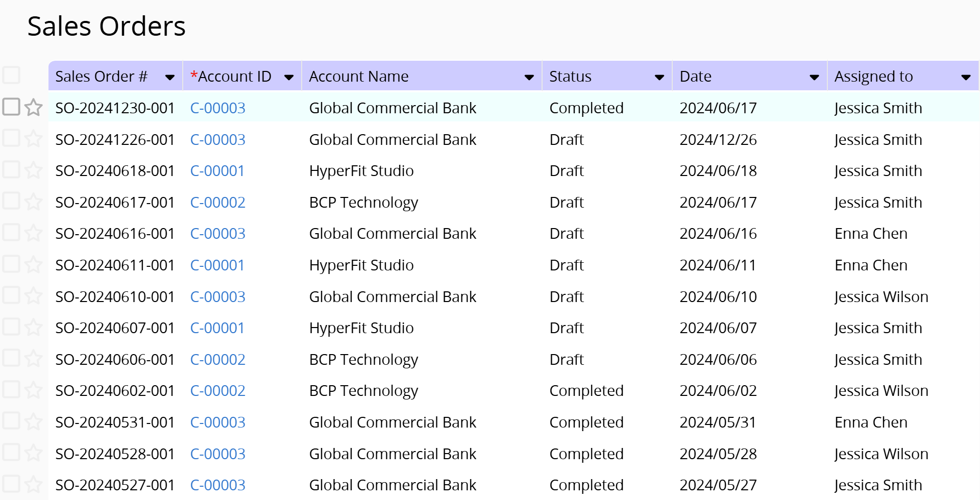Open account C-00001 link for SO-20240618-001

[217, 171]
